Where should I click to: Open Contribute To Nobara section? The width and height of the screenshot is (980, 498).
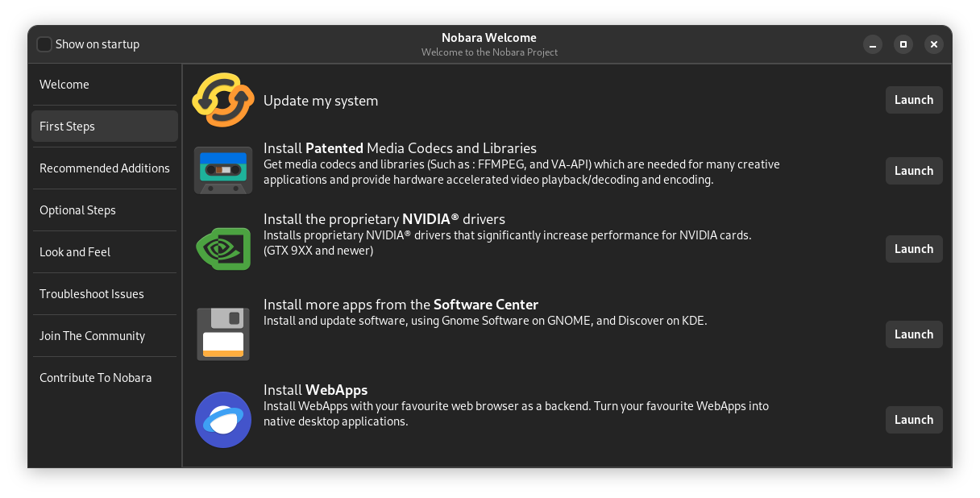105,378
